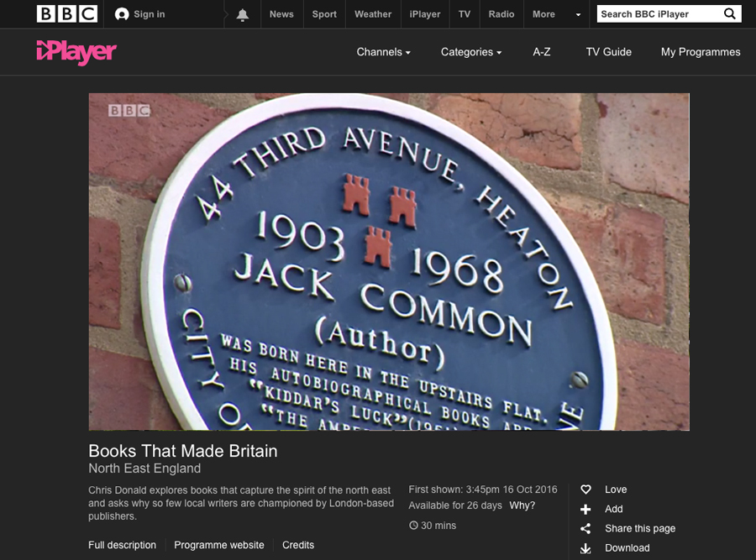Viewport: 756px width, 560px height.
Task: Click the notifications bell icon
Action: (242, 13)
